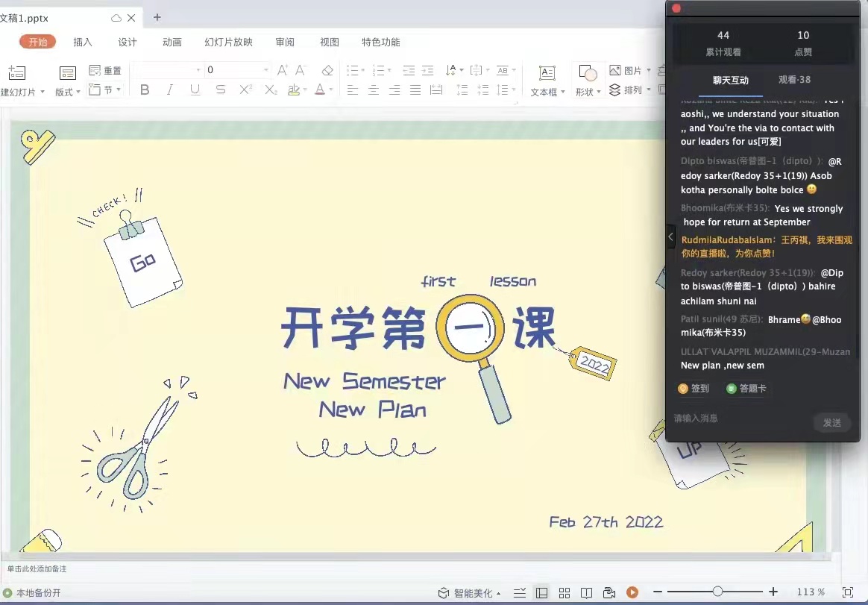The width and height of the screenshot is (868, 605).
Task: Click the underline formatting icon
Action: pos(195,90)
